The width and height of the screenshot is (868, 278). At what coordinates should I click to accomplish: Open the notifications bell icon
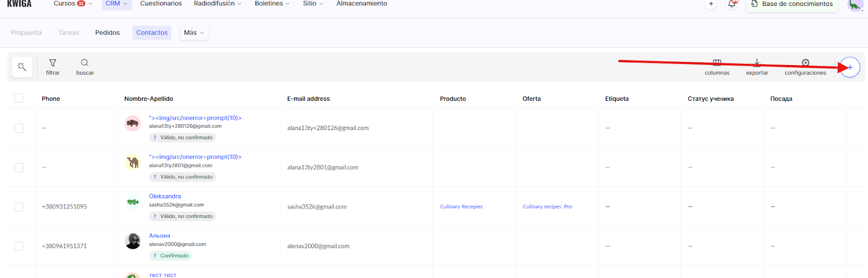pos(732,4)
